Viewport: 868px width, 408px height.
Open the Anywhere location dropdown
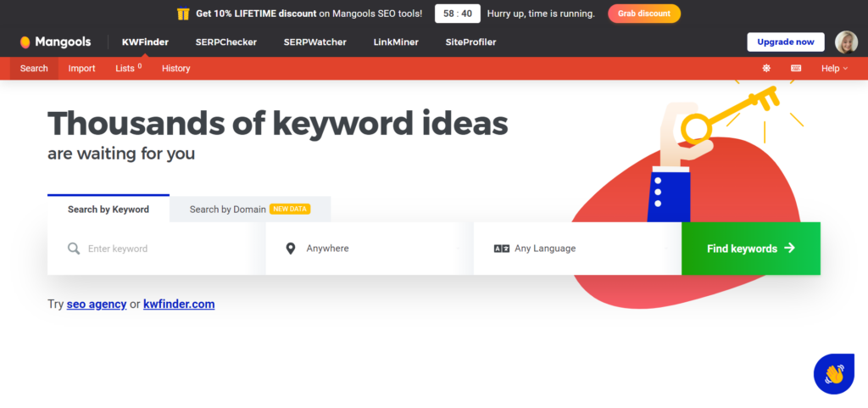tap(370, 249)
